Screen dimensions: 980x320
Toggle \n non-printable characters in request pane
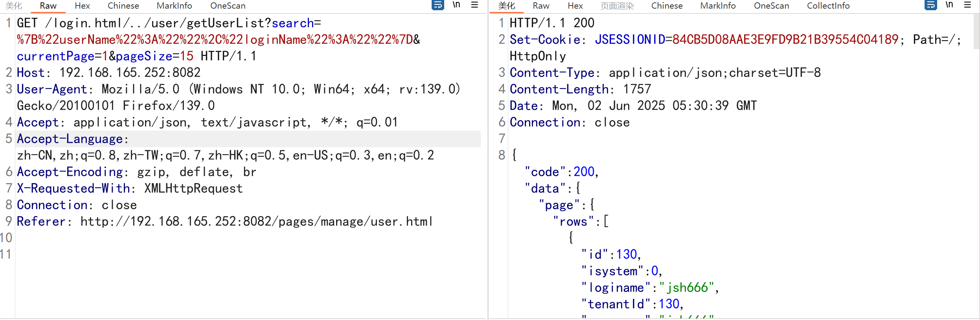click(x=456, y=5)
